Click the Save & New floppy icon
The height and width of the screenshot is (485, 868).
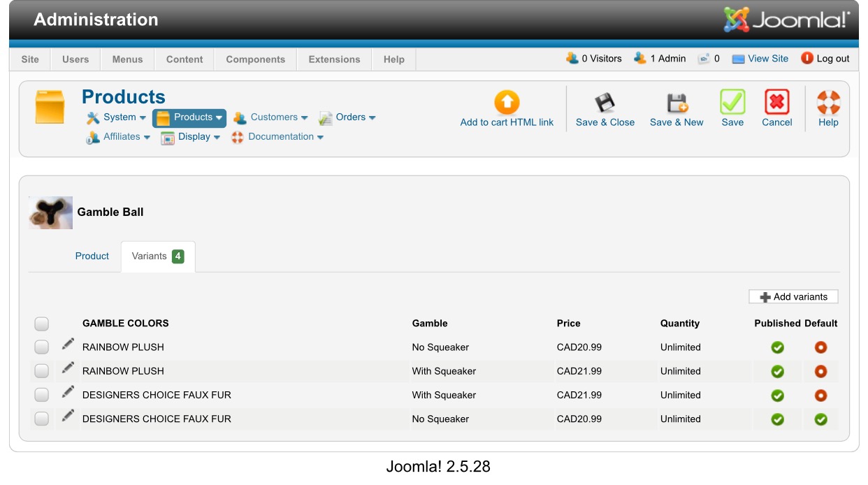pos(677,103)
